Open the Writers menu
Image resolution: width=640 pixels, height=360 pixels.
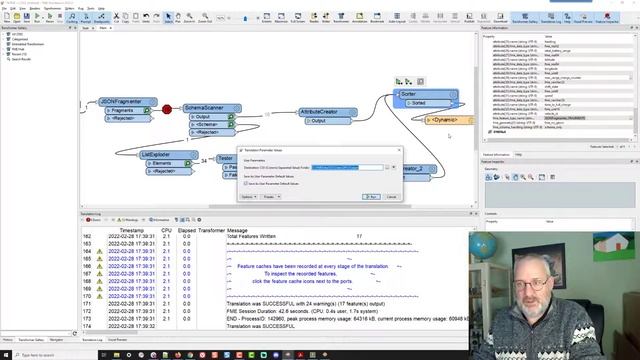pyautogui.click(x=70, y=8)
